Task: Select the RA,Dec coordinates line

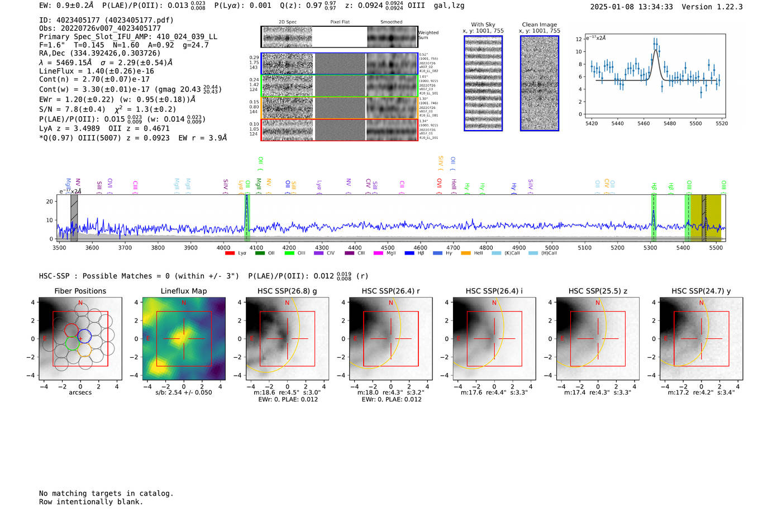Action: click(100, 54)
